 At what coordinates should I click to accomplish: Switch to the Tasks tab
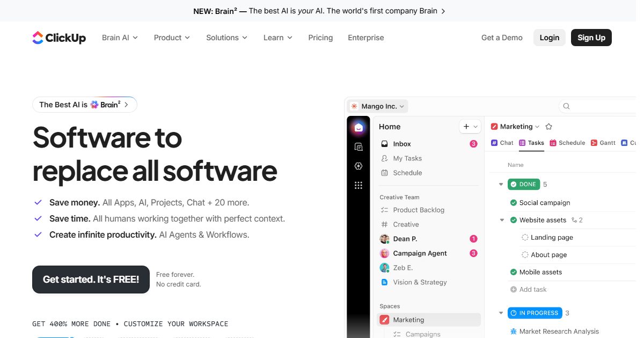[x=531, y=143]
